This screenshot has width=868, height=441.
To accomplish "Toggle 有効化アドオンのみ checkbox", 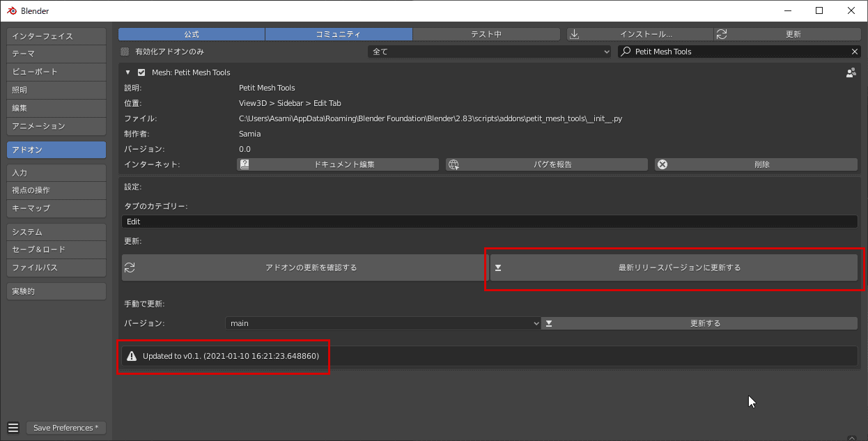I will coord(125,52).
